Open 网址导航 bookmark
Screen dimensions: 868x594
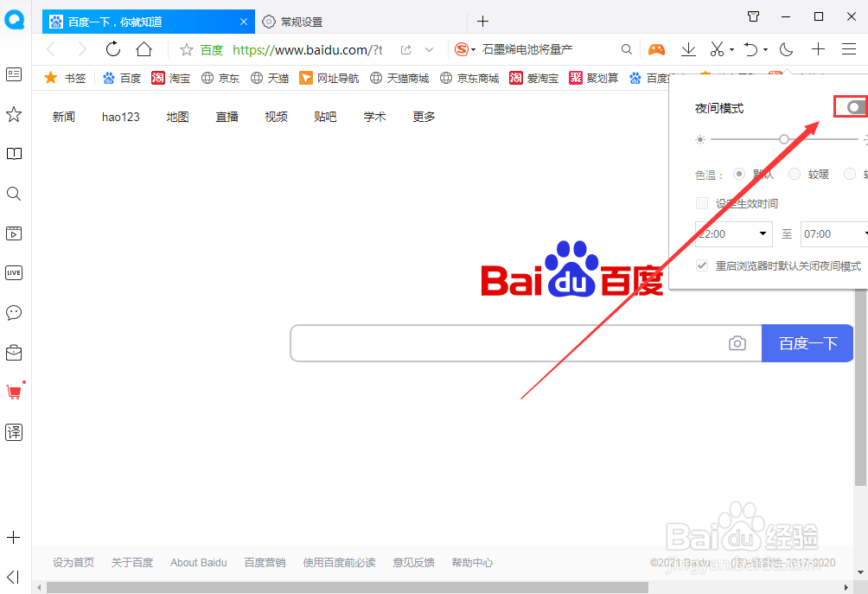329,78
